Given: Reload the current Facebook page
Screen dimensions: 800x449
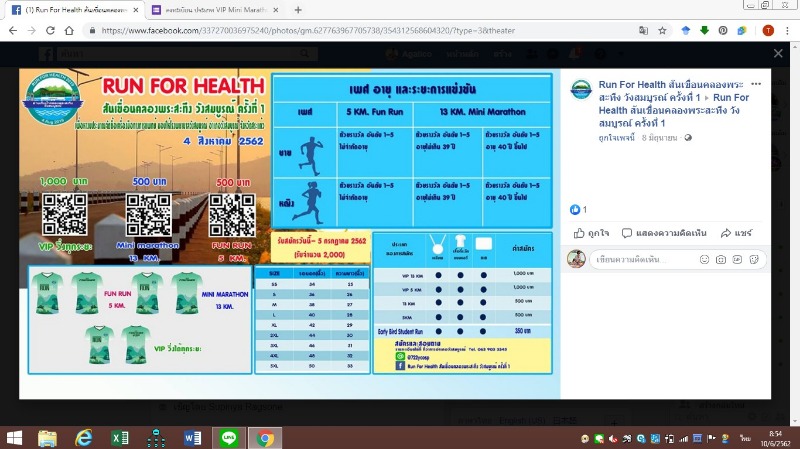Looking at the screenshot, I should point(50,31).
